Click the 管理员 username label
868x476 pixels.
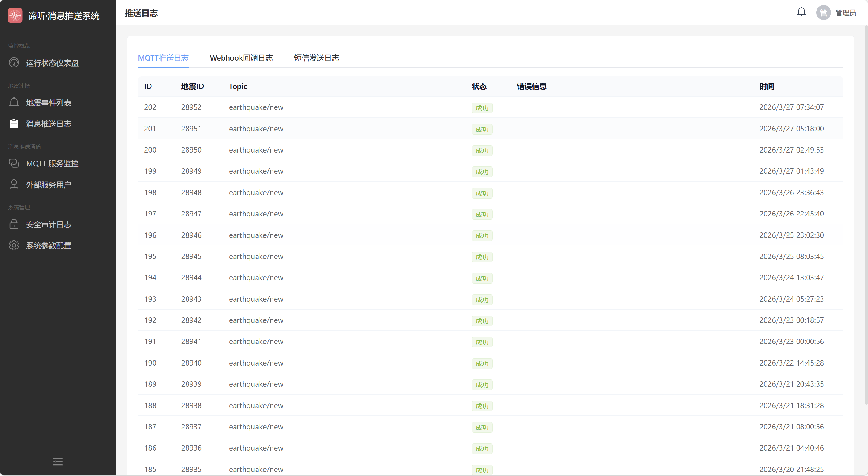[845, 13]
